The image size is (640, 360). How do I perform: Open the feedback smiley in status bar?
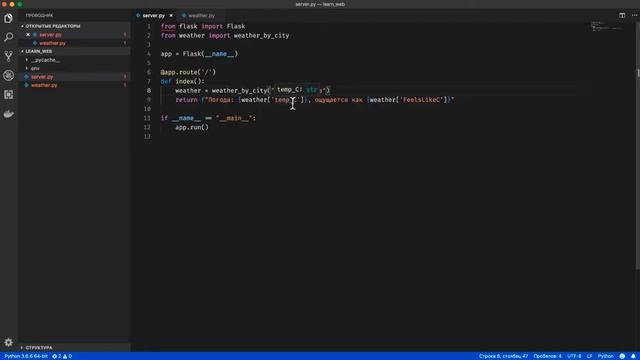click(622, 356)
